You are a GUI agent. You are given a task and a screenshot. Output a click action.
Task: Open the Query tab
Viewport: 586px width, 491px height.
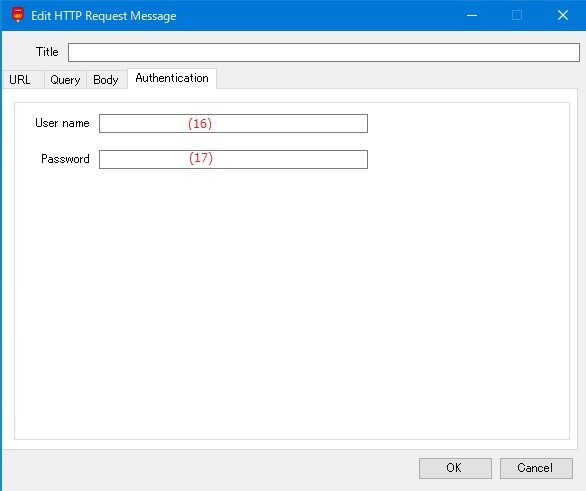65,80
